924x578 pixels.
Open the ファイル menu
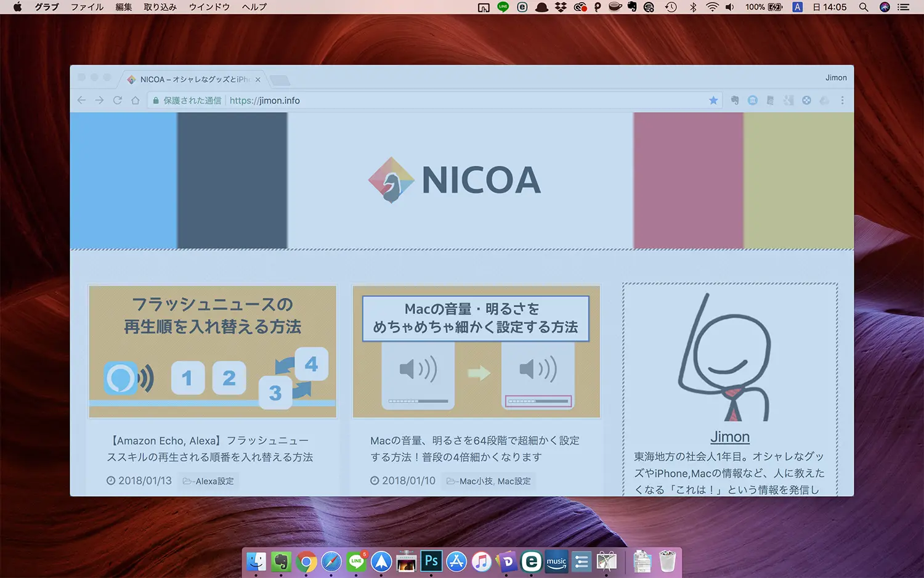click(x=87, y=7)
